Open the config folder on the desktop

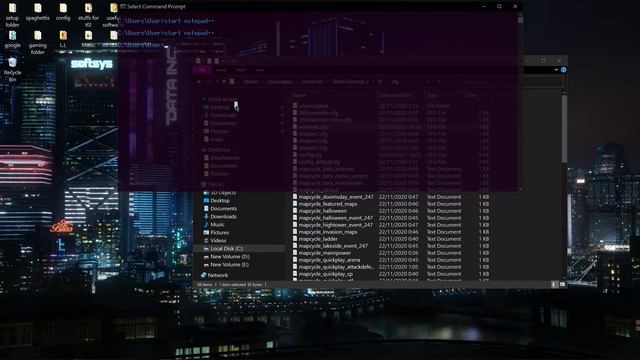coord(63,12)
